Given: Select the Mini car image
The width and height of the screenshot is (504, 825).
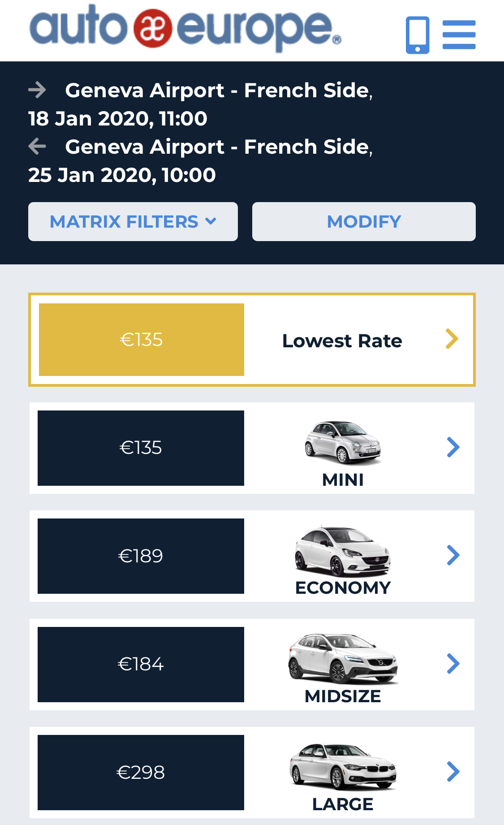Looking at the screenshot, I should click(x=343, y=443).
